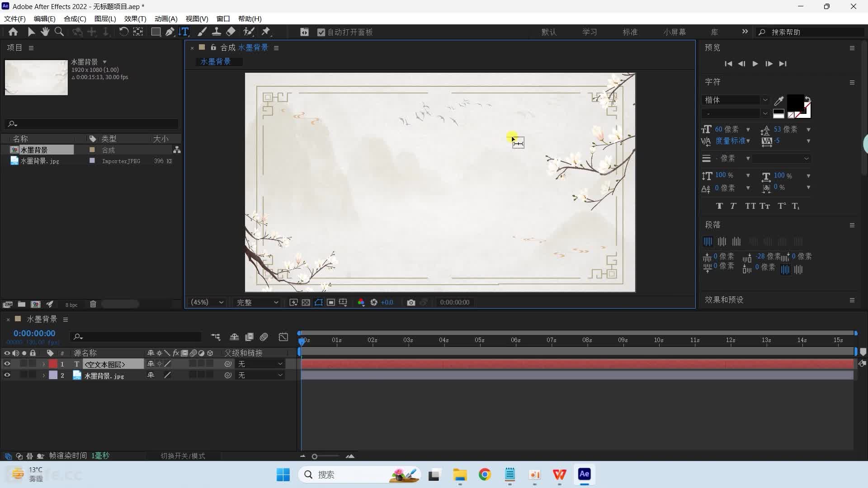868x488 pixels.
Task: Toggle the graph editor in timeline
Action: point(283,337)
